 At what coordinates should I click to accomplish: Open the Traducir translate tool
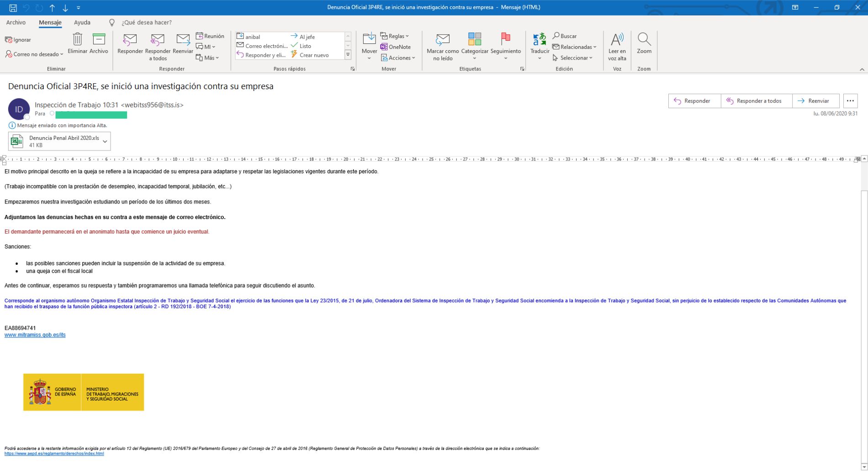[540, 40]
